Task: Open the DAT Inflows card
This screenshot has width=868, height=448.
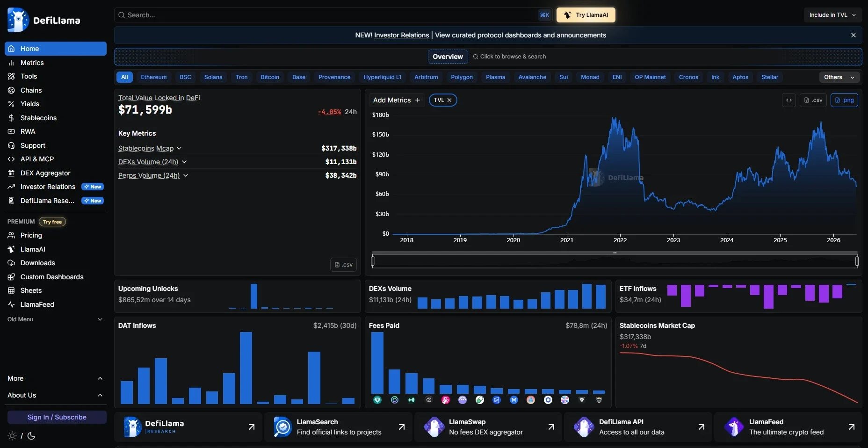Action: [238, 362]
